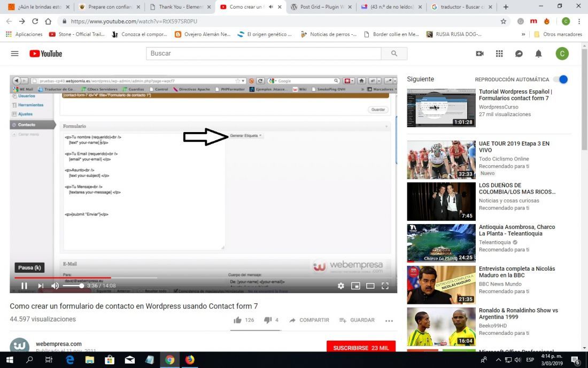Show hidden system tray icons
Viewport: 588px width, 368px height.
(x=498, y=360)
